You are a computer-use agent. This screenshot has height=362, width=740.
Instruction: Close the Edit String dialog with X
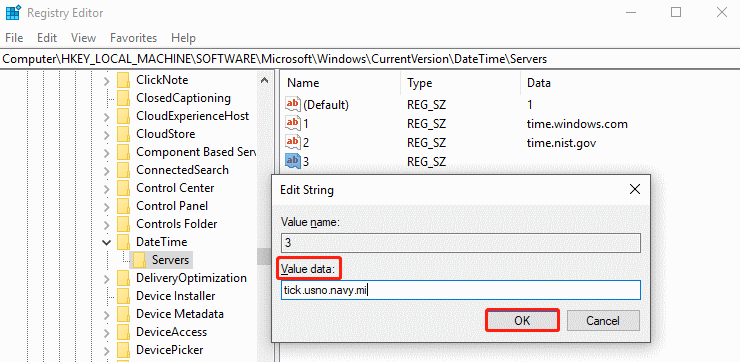pyautogui.click(x=635, y=190)
